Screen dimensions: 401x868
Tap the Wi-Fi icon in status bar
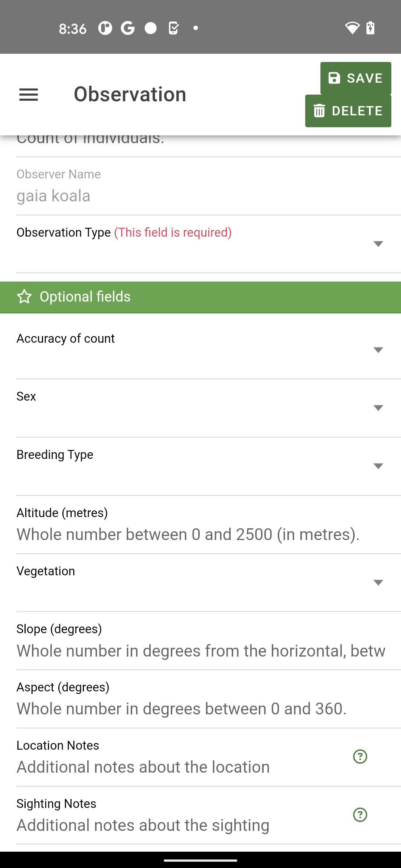(352, 28)
